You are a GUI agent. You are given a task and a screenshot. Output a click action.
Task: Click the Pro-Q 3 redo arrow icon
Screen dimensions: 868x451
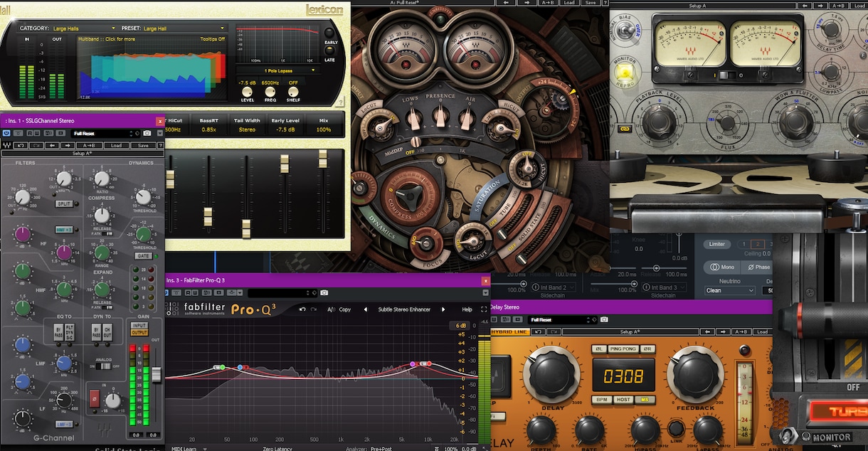pos(313,309)
